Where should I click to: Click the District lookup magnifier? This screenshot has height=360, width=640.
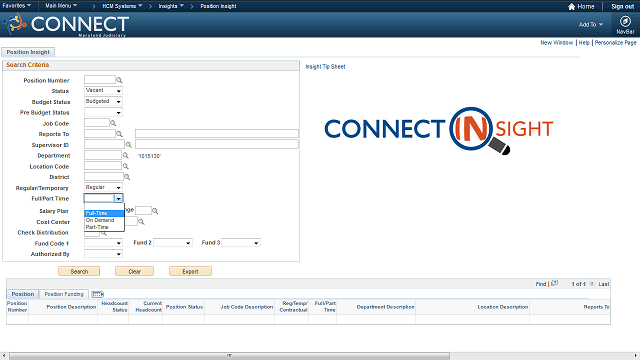pos(127,177)
